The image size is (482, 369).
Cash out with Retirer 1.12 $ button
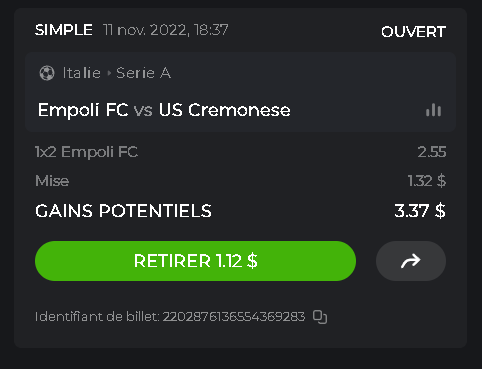point(195,261)
